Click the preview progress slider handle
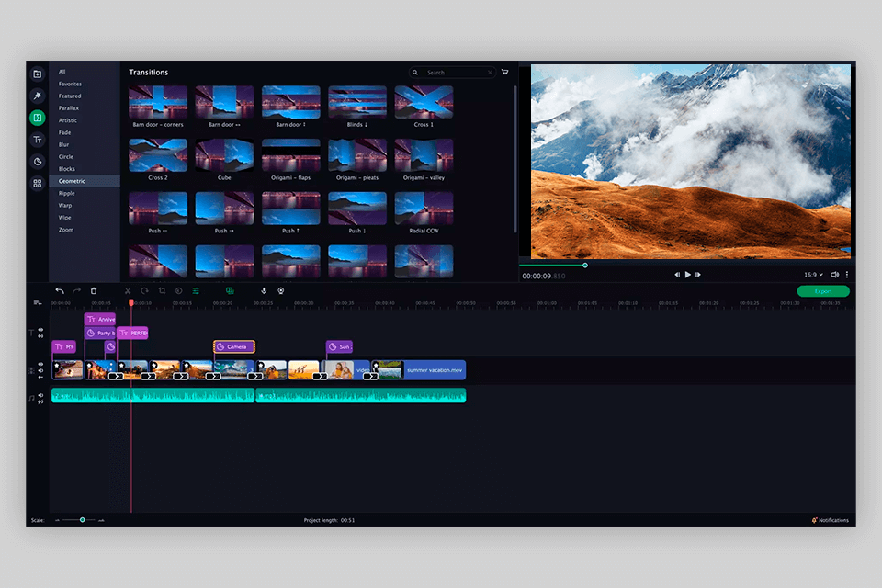Screen dimensions: 882x588 (x=585, y=265)
